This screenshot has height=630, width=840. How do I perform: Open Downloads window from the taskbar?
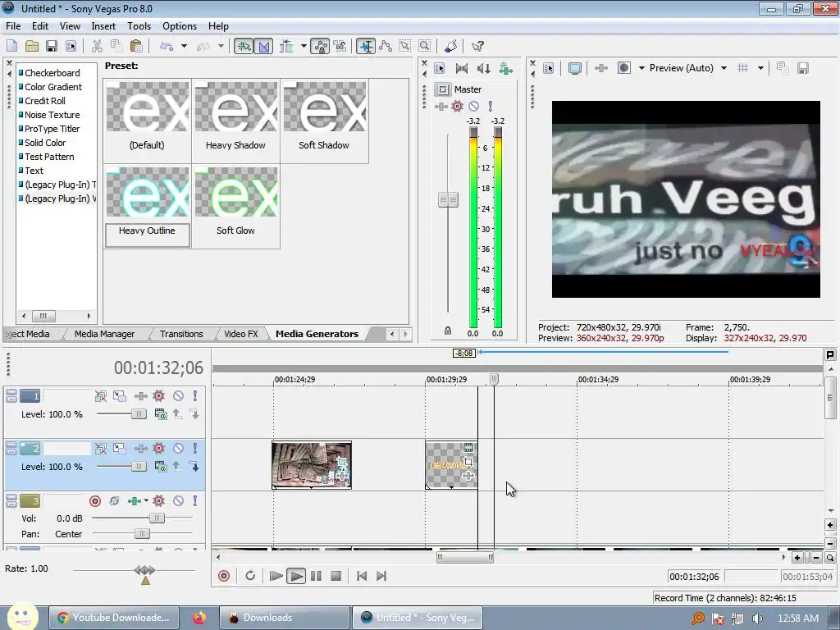tap(285, 618)
